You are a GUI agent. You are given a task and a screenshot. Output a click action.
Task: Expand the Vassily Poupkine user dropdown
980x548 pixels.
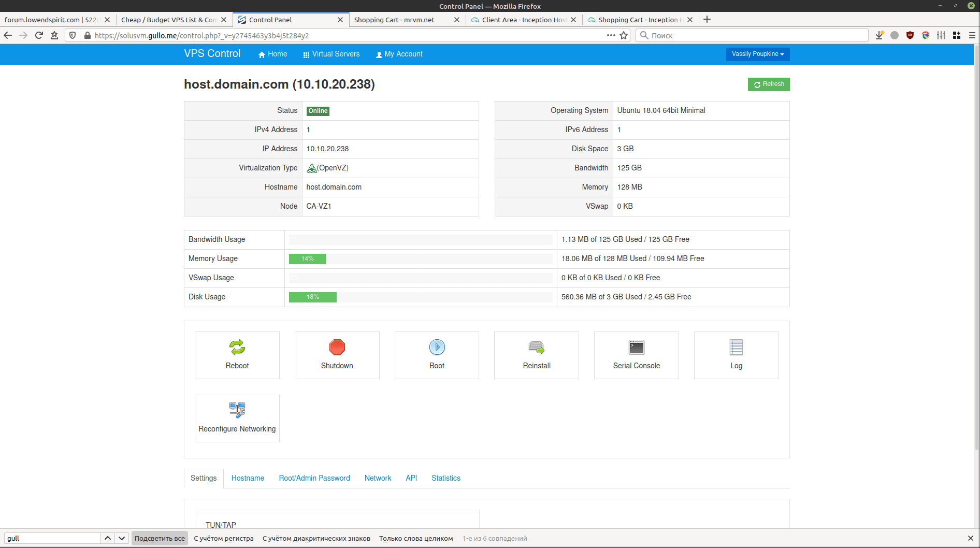pos(757,54)
